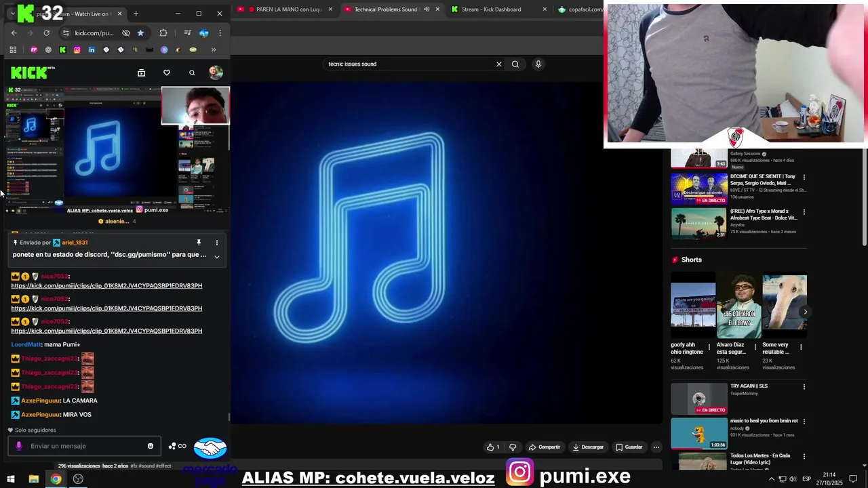Show hidden system tray icons
Image resolution: width=868 pixels, height=488 pixels.
pyautogui.click(x=771, y=479)
